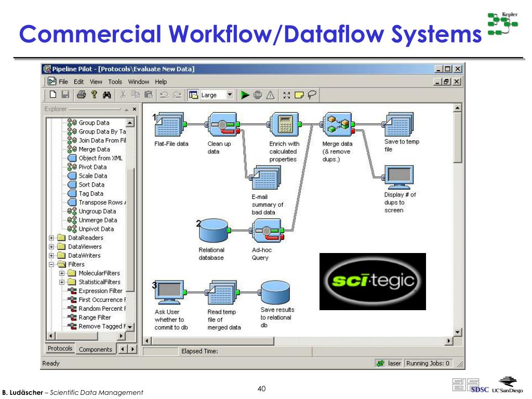The image size is (532, 399).
Task: Click Running Jobs: 0 status entry
Action: click(428, 363)
